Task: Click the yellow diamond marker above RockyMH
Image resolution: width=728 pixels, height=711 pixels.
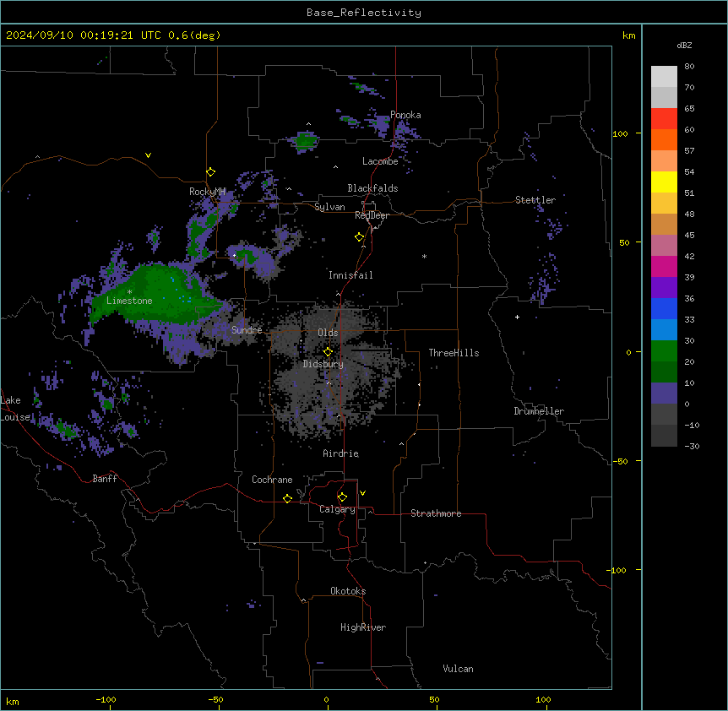Action: (210, 172)
